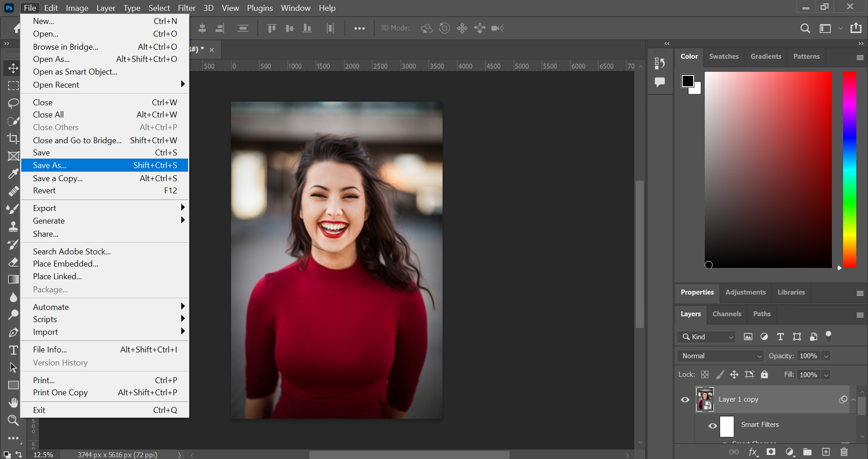Toggle lock position icon
Image resolution: width=868 pixels, height=459 pixels.
click(734, 375)
